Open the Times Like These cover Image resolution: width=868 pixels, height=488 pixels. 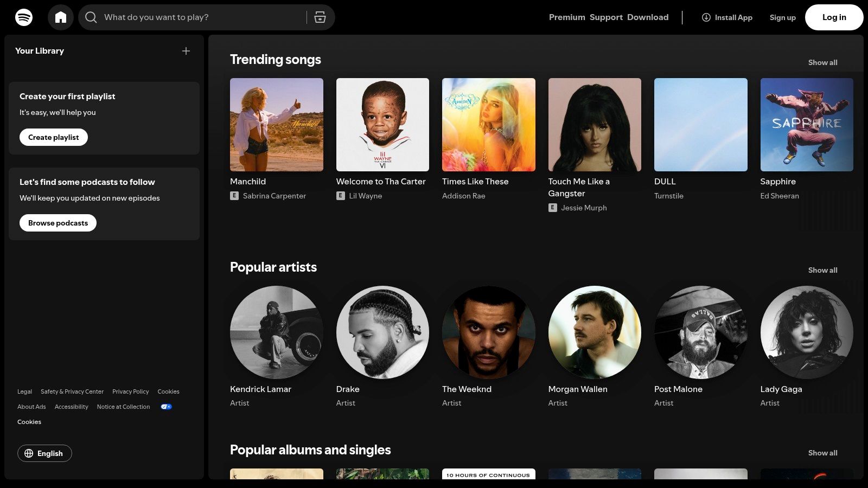(489, 125)
